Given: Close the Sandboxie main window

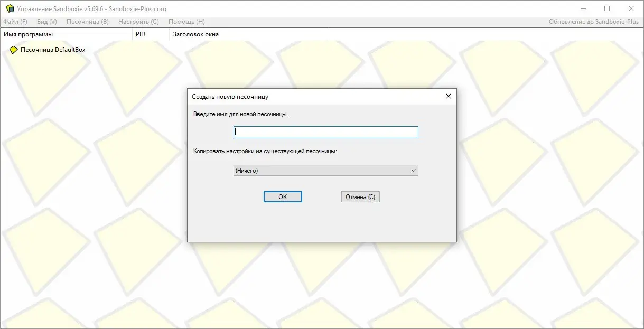Looking at the screenshot, I should pos(631,8).
